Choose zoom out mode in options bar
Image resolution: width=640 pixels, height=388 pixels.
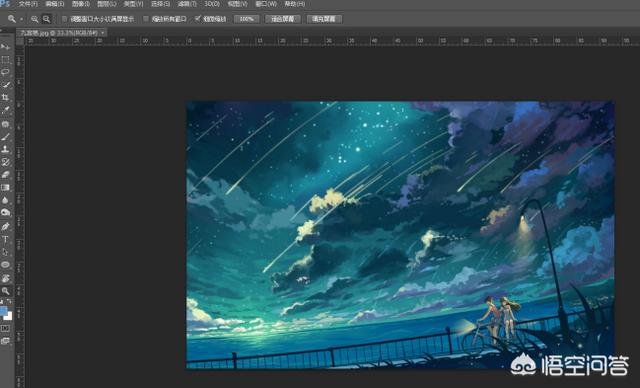click(x=47, y=19)
